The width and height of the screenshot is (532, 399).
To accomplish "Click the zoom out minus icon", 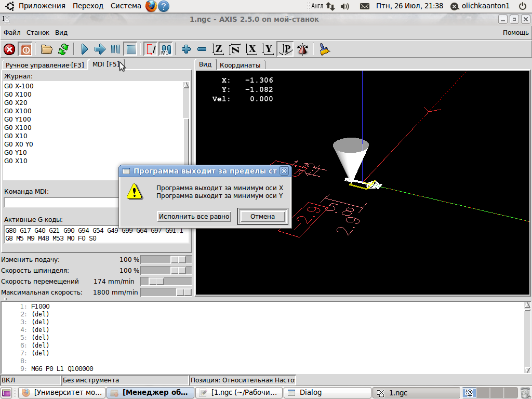I will (x=202, y=49).
